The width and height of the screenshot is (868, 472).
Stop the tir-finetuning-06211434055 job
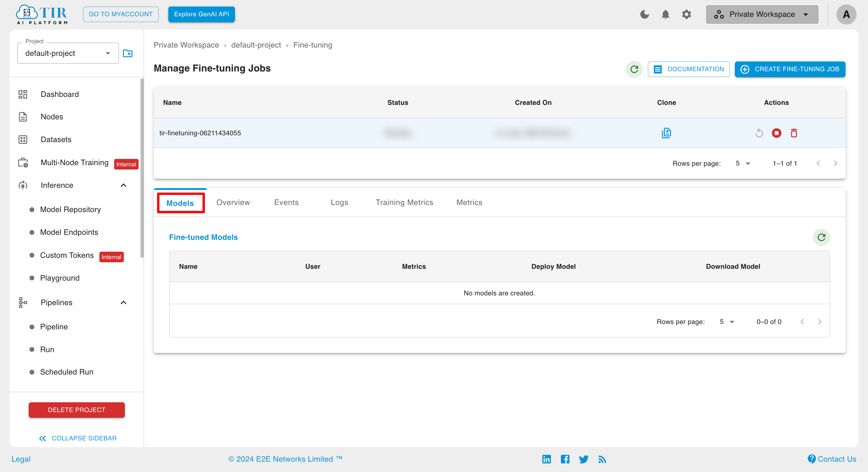(x=776, y=133)
